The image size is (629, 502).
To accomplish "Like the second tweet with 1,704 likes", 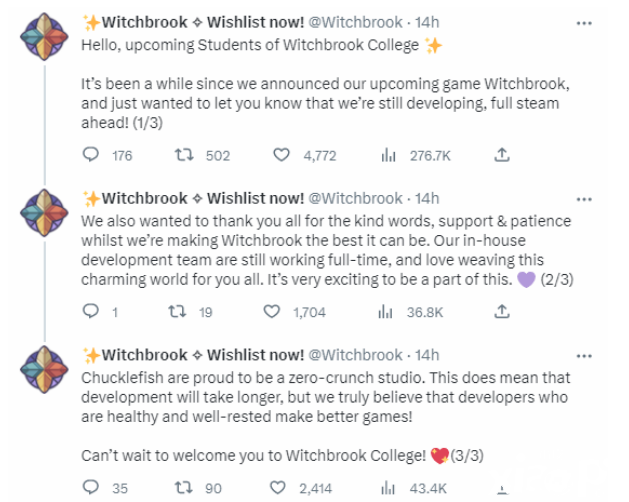I will [272, 311].
